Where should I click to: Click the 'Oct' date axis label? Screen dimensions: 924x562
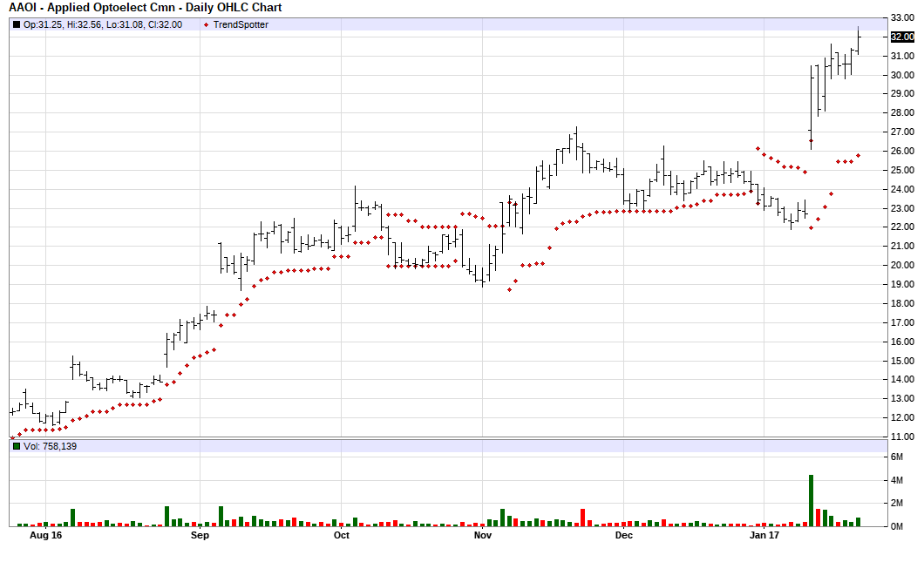341,536
